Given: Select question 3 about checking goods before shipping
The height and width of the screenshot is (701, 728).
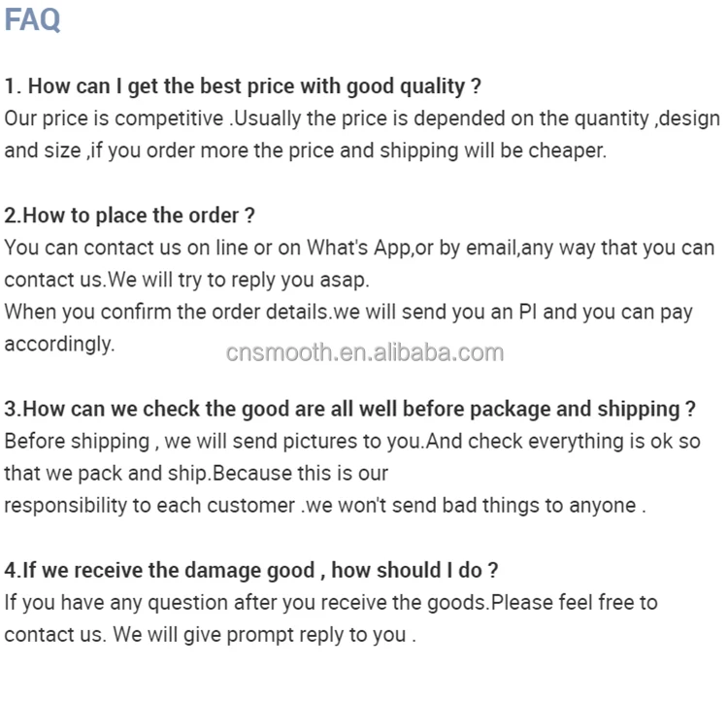Looking at the screenshot, I should point(350,410).
